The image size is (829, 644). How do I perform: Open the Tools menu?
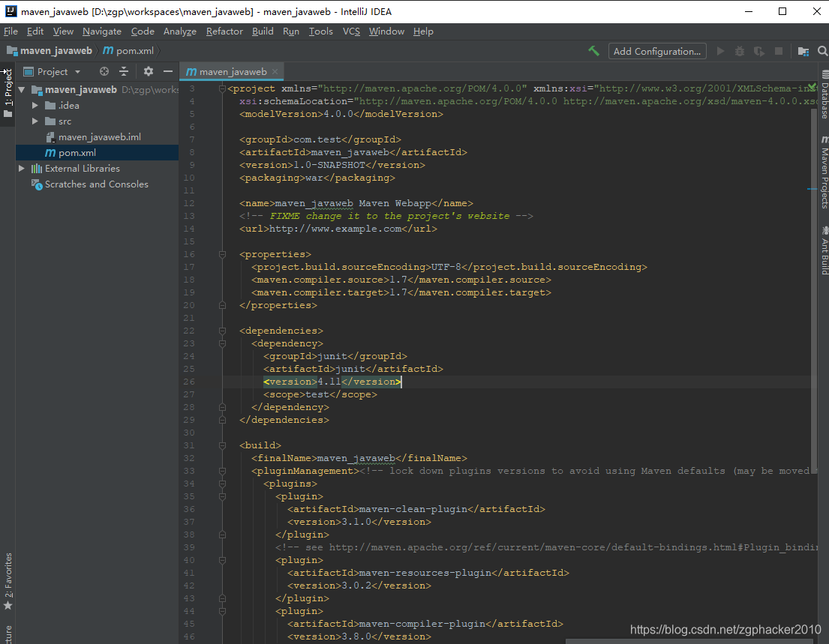321,31
